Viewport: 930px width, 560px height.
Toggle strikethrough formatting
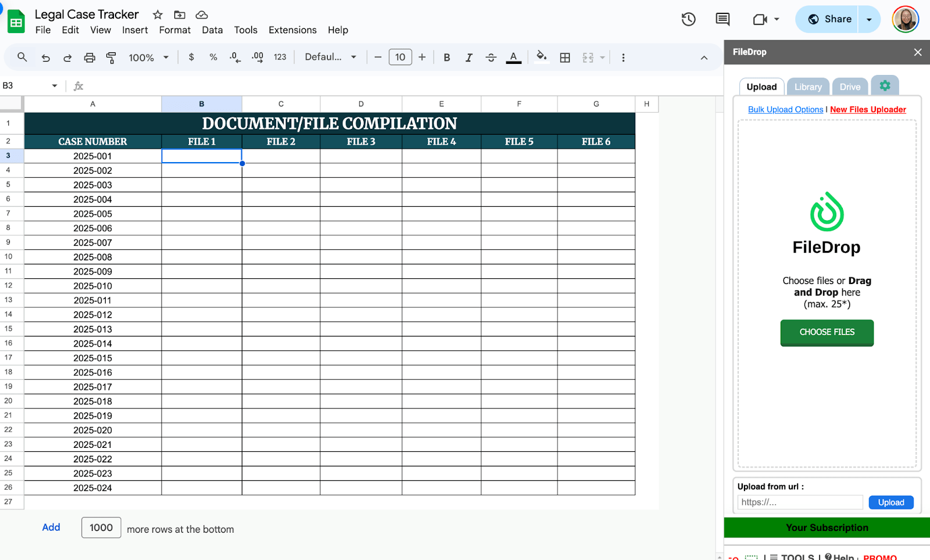pos(491,58)
